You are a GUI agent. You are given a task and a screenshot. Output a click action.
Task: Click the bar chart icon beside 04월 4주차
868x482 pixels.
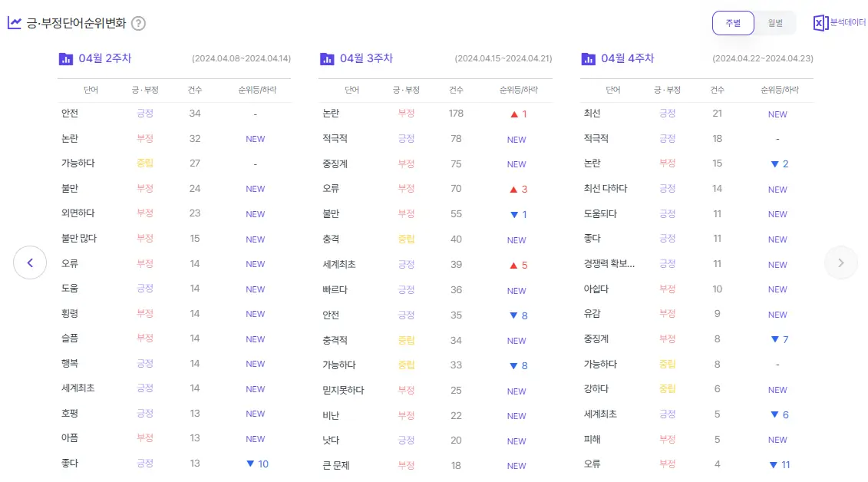(588, 58)
